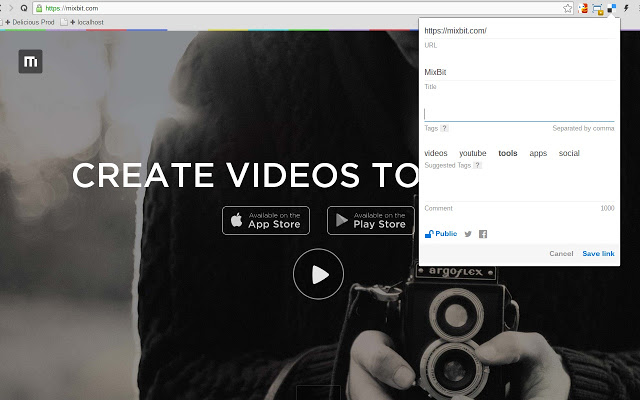Click the screen capture extension icon
The width and height of the screenshot is (640, 400).
(598, 9)
